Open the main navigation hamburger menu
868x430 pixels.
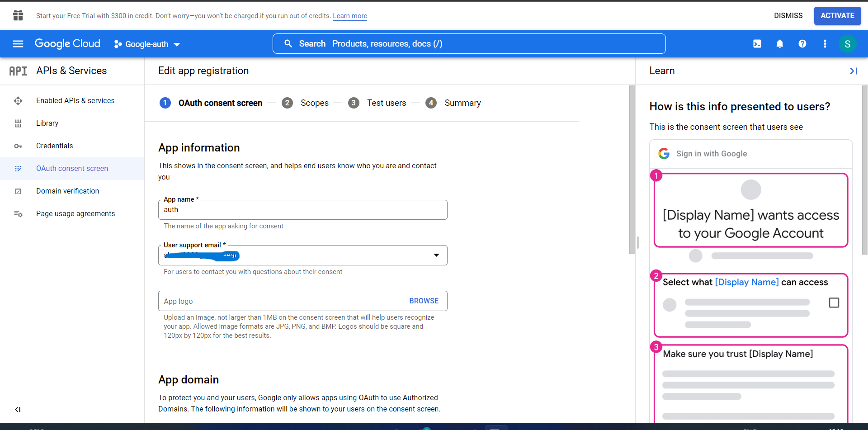click(18, 44)
